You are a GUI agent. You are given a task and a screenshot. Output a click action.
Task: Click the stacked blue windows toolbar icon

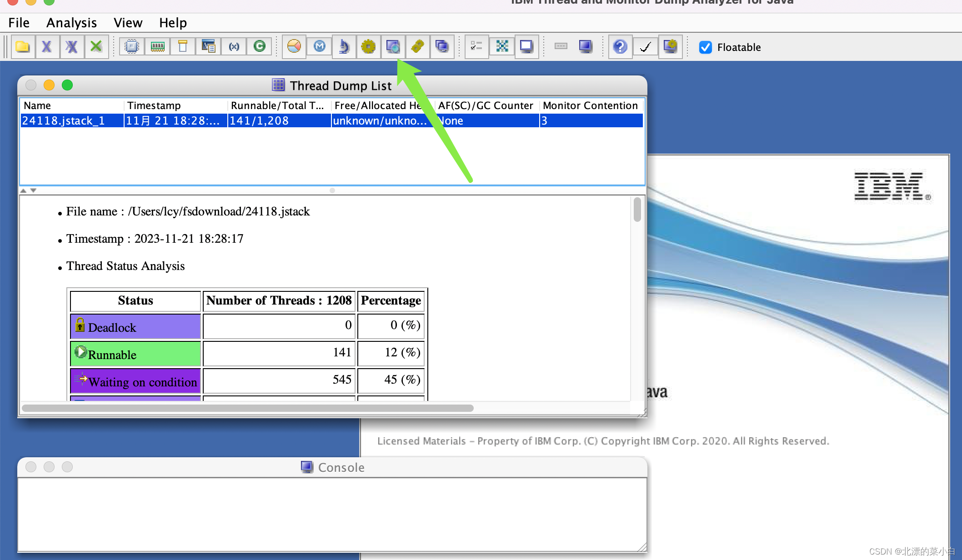click(442, 46)
